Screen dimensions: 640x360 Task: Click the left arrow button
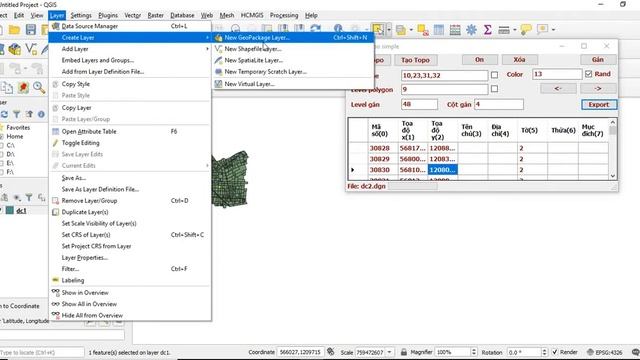pyautogui.click(x=558, y=88)
